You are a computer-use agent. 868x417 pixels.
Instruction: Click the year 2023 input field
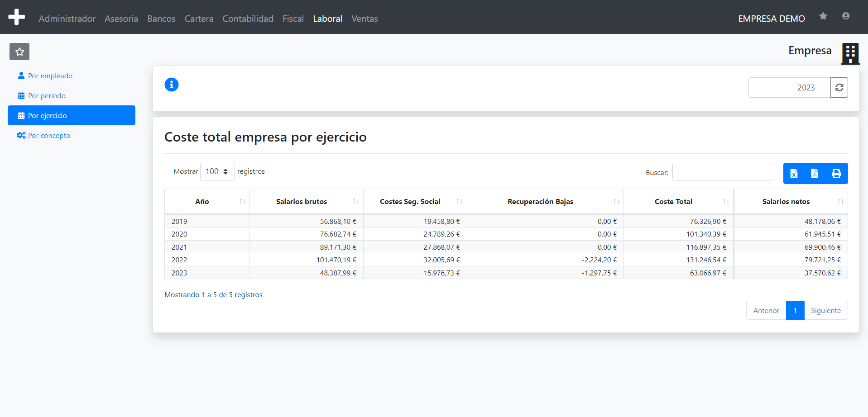pyautogui.click(x=789, y=87)
